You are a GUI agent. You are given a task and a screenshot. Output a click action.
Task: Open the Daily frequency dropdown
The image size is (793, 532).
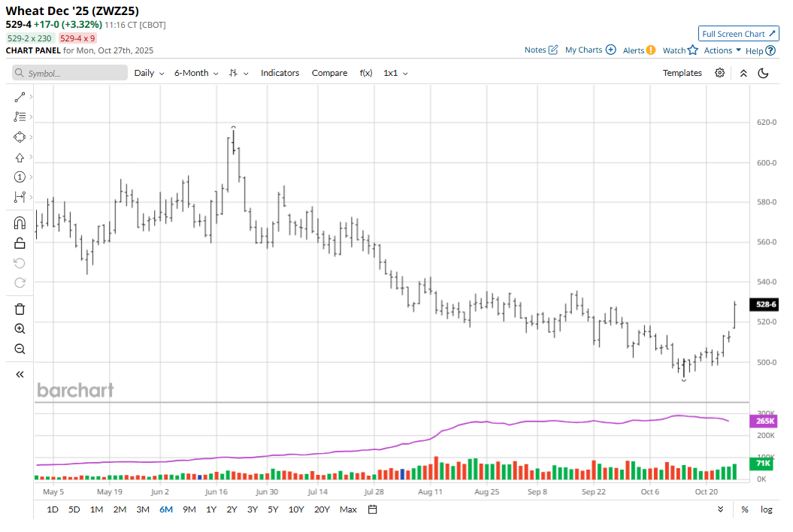(149, 73)
